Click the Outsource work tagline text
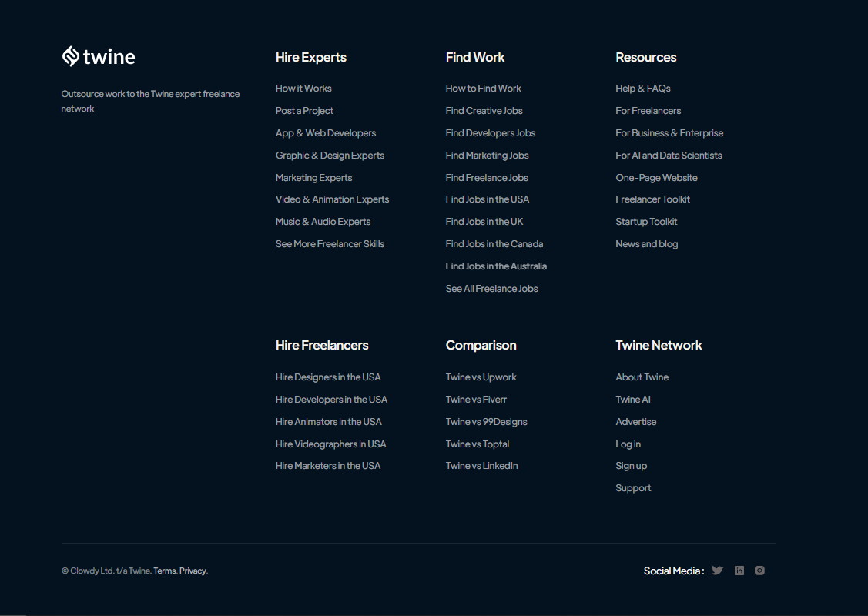The height and width of the screenshot is (616, 868). 151,102
